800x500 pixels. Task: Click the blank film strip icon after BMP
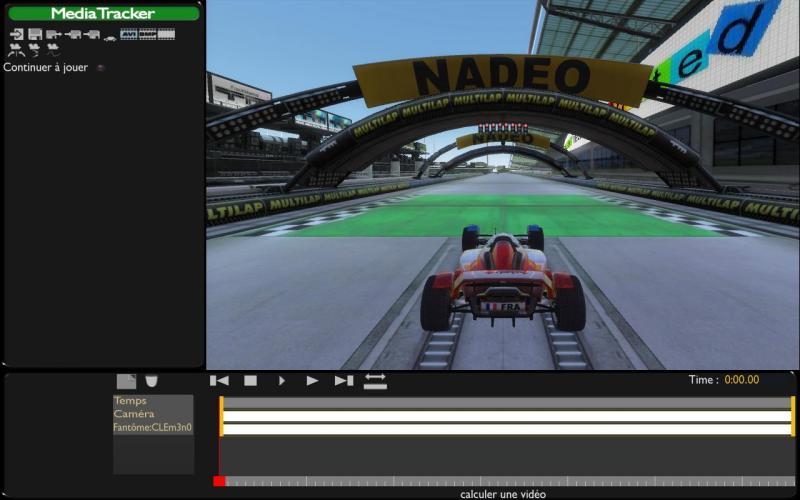[x=166, y=34]
